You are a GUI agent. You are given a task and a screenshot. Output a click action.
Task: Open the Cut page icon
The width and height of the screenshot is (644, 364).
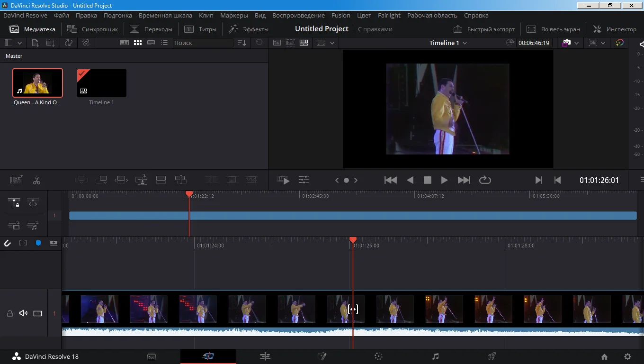tap(208, 356)
